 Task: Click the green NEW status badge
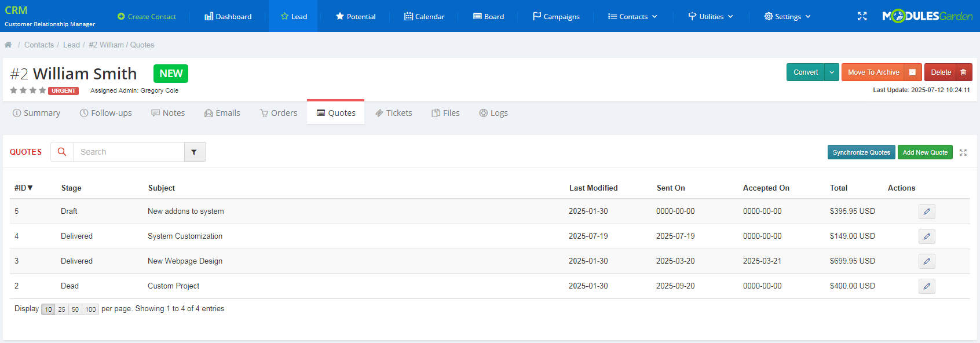171,74
